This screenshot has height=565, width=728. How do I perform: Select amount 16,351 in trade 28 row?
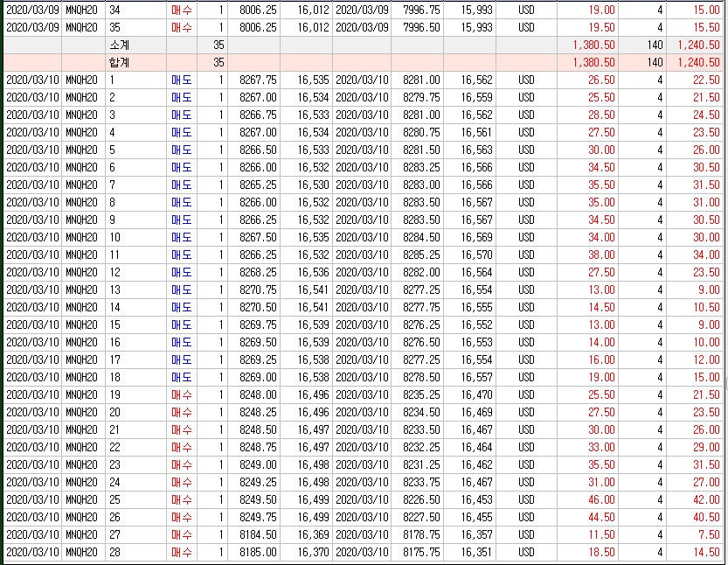(476, 553)
